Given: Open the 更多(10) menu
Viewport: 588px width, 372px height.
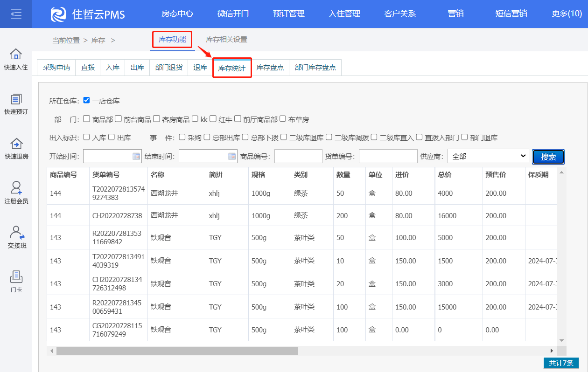Looking at the screenshot, I should pos(567,14).
